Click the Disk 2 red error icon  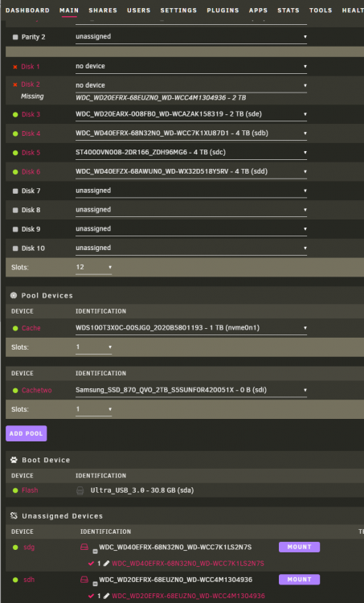tap(15, 84)
